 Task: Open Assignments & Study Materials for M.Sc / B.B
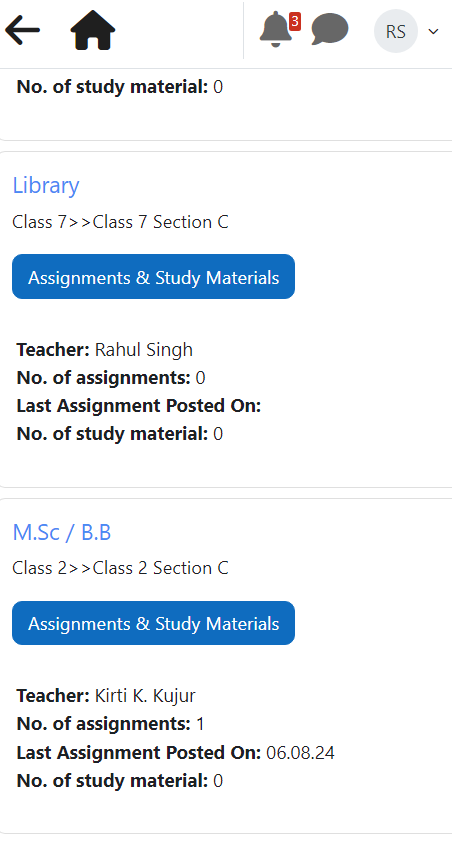(x=154, y=623)
